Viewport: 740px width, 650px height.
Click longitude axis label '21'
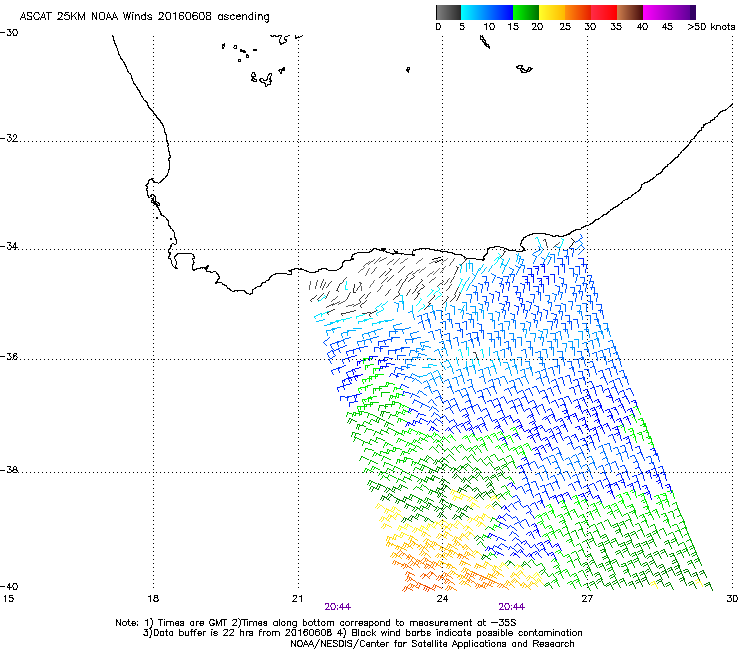pos(297,599)
